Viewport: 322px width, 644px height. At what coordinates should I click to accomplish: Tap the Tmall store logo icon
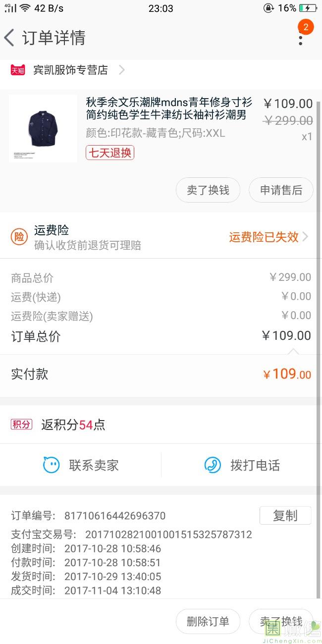coord(18,70)
